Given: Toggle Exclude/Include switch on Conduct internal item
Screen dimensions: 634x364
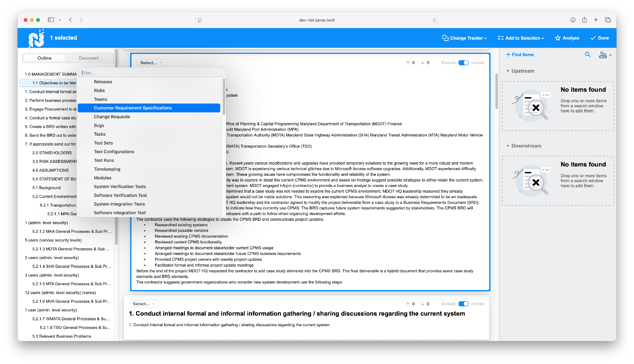Looking at the screenshot, I should 463,304.
